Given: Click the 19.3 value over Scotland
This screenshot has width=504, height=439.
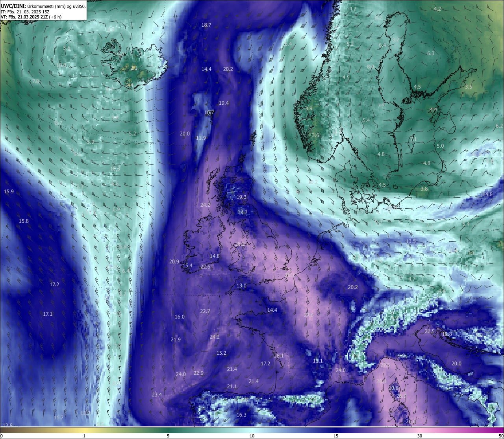Looking at the screenshot, I should click(x=241, y=197).
